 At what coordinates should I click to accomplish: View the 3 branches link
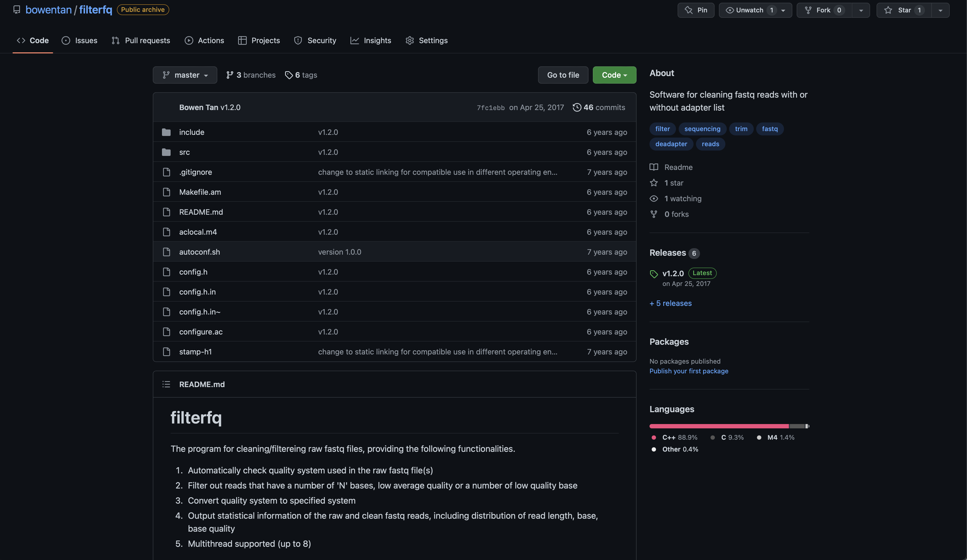[251, 75]
